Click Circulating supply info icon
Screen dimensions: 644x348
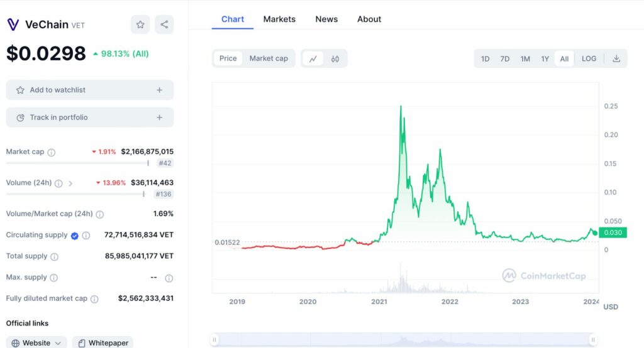click(x=86, y=236)
